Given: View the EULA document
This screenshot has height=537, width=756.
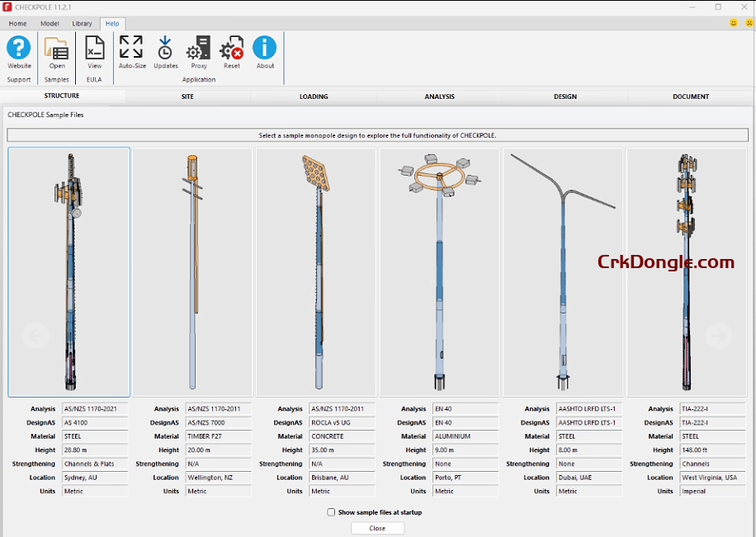Looking at the screenshot, I should click(94, 51).
